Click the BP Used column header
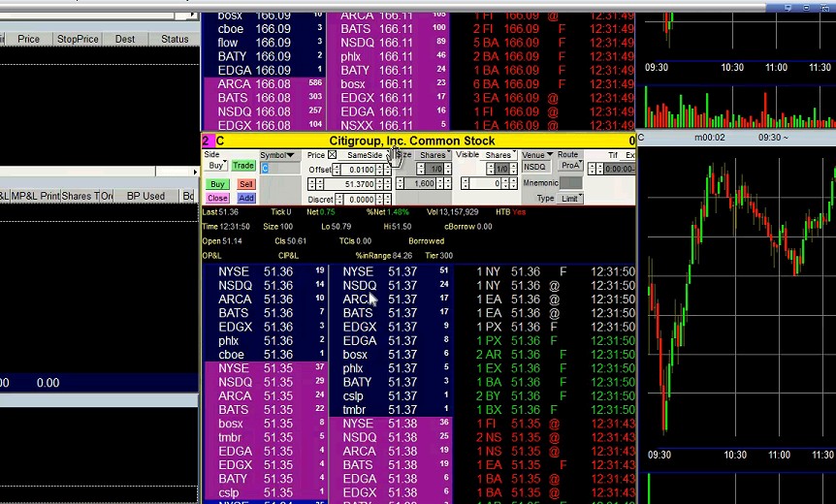Viewport: 836px width, 504px height. pos(145,196)
